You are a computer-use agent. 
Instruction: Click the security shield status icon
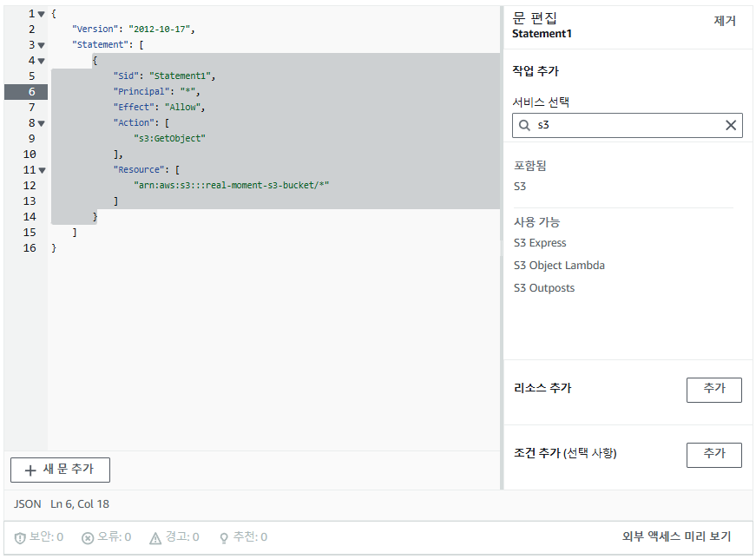(20, 538)
